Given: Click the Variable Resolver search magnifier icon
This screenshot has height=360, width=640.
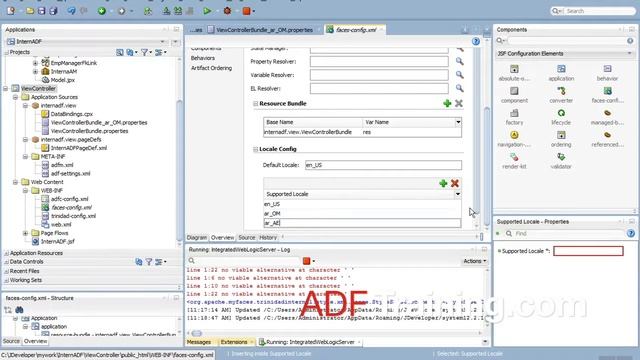Looking at the screenshot, I should coord(460,75).
